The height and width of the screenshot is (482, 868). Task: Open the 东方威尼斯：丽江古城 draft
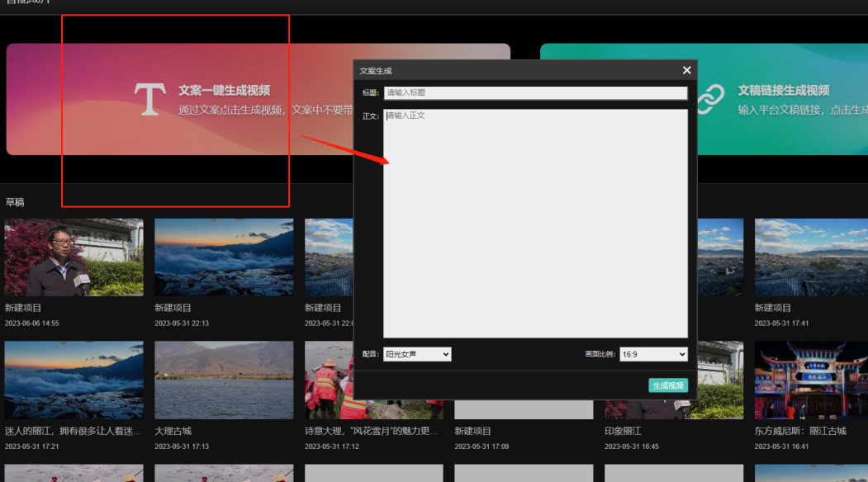click(x=810, y=380)
